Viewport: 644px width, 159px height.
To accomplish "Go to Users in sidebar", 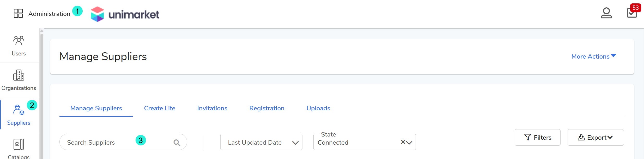I will click(x=19, y=46).
